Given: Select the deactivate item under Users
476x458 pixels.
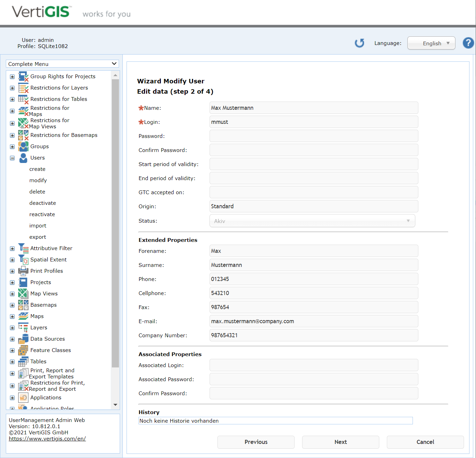Looking at the screenshot, I should [x=43, y=203].
